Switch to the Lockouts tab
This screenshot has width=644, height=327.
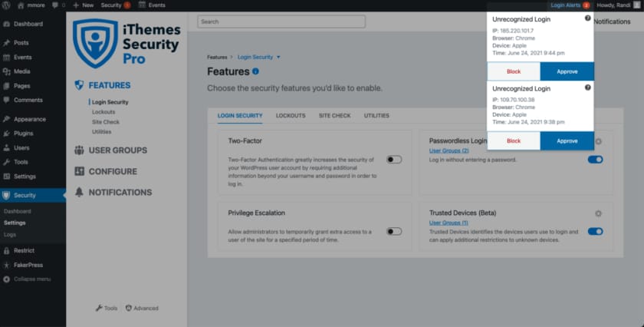[x=291, y=116]
